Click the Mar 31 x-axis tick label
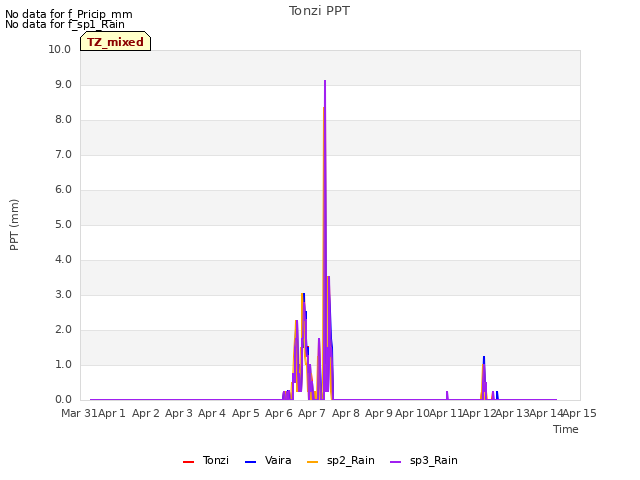The height and width of the screenshot is (480, 640). (x=79, y=413)
